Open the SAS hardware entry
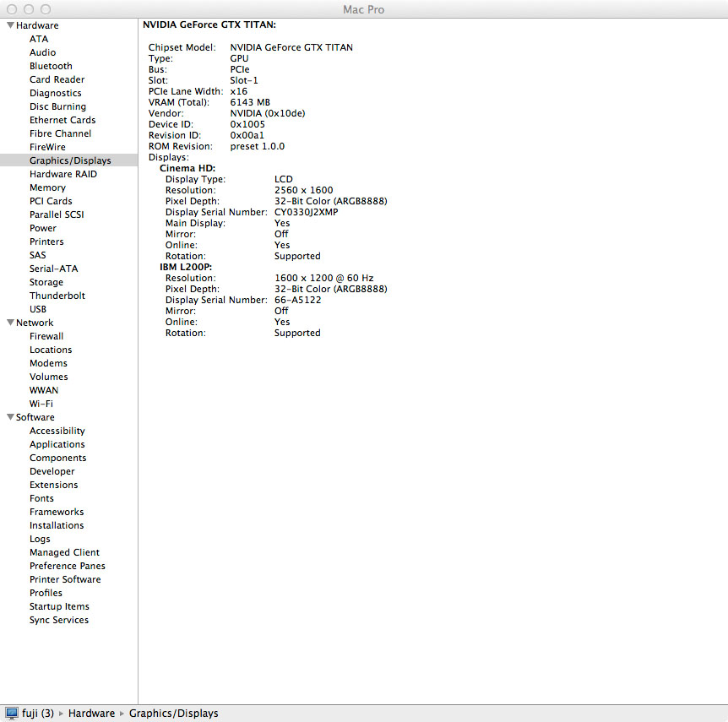Image resolution: width=728 pixels, height=722 pixels. (38, 255)
